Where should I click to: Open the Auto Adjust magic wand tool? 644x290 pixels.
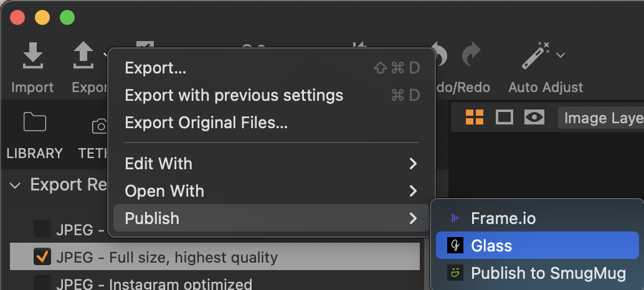[x=536, y=55]
